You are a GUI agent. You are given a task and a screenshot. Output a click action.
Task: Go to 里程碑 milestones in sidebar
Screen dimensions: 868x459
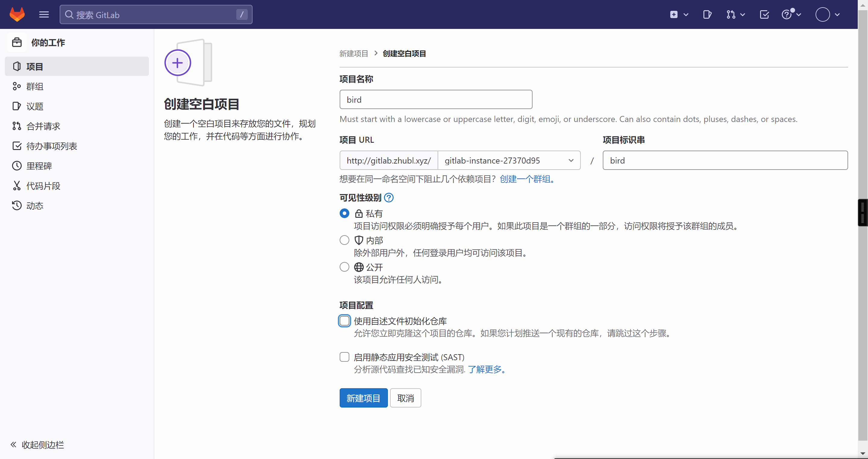(x=39, y=166)
